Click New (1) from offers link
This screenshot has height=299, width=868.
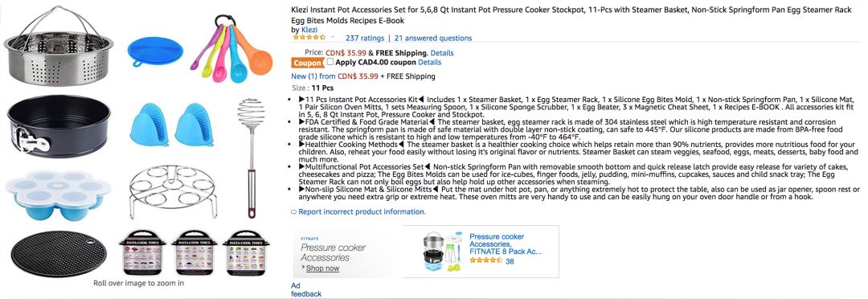tap(334, 76)
